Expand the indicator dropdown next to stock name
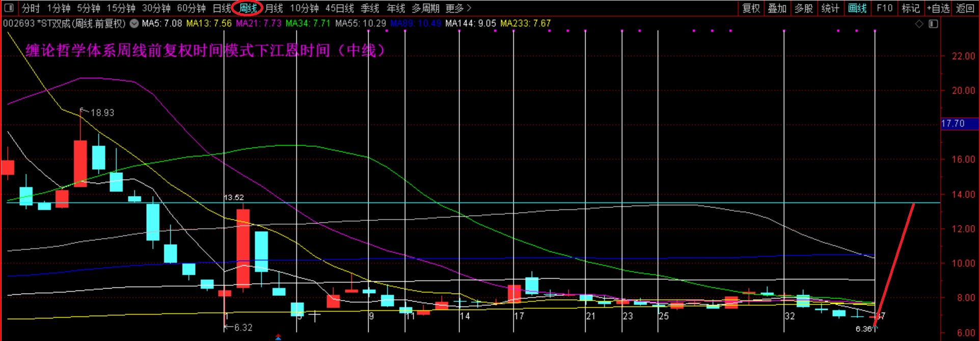 (x=134, y=23)
